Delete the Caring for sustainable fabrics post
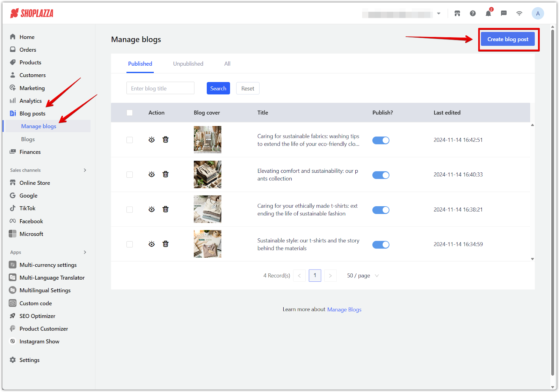 (166, 140)
